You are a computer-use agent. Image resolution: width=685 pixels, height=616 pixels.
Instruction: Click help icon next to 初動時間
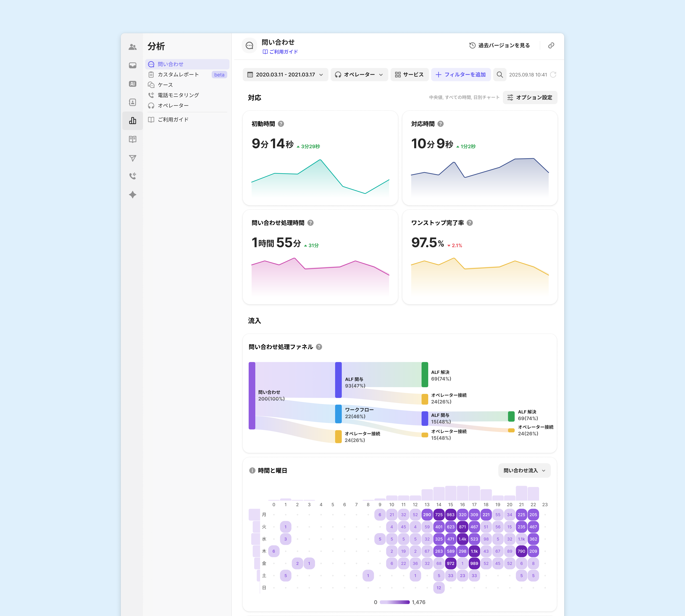(x=281, y=124)
